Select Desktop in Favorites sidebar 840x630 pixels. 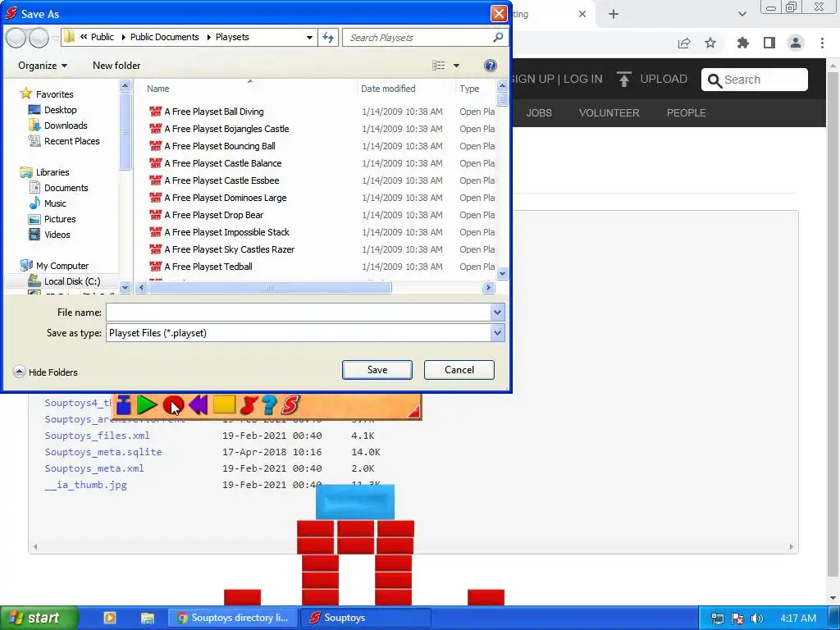click(x=60, y=110)
